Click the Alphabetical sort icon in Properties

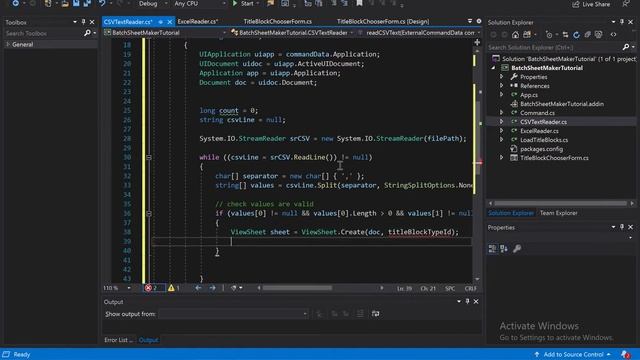pyautogui.click(x=504, y=249)
